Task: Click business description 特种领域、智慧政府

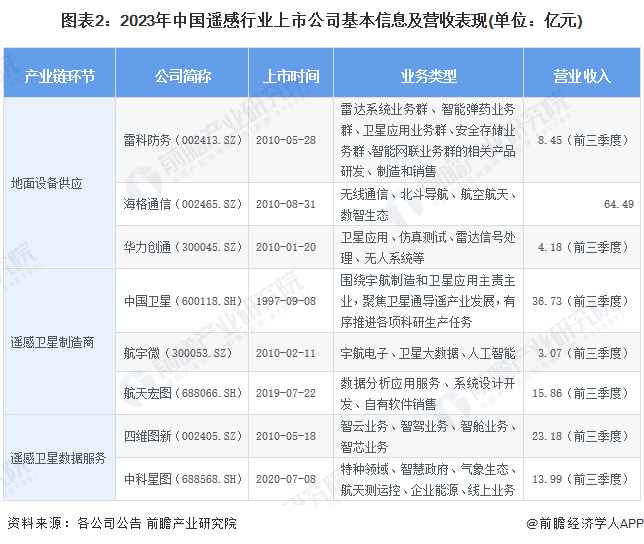Action: [x=428, y=479]
